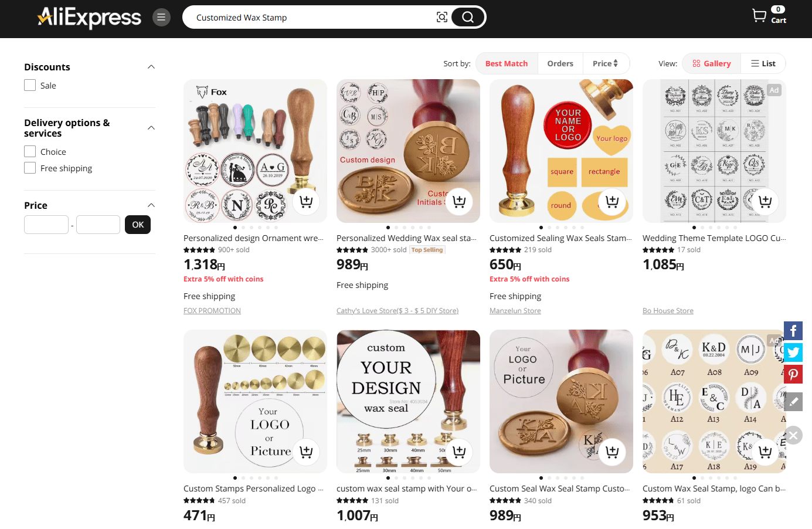This screenshot has width=812, height=529.
Task: Open image search camera icon
Action: click(442, 18)
